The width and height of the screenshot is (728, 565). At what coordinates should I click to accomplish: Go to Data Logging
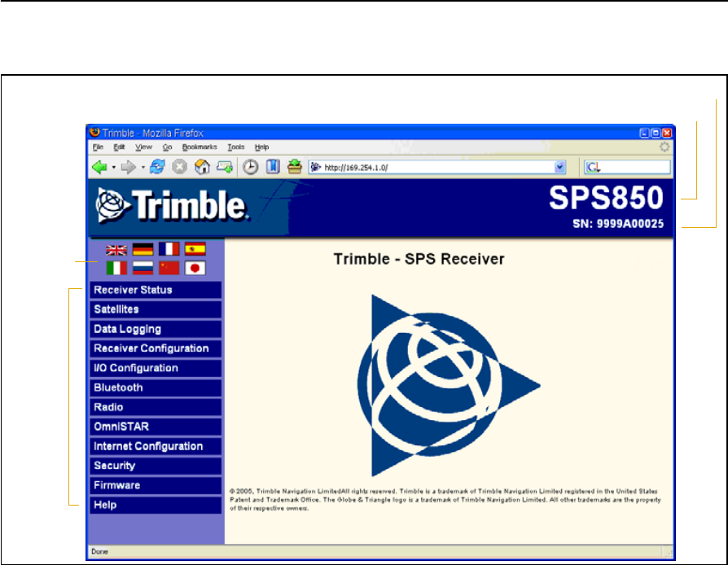coord(156,329)
